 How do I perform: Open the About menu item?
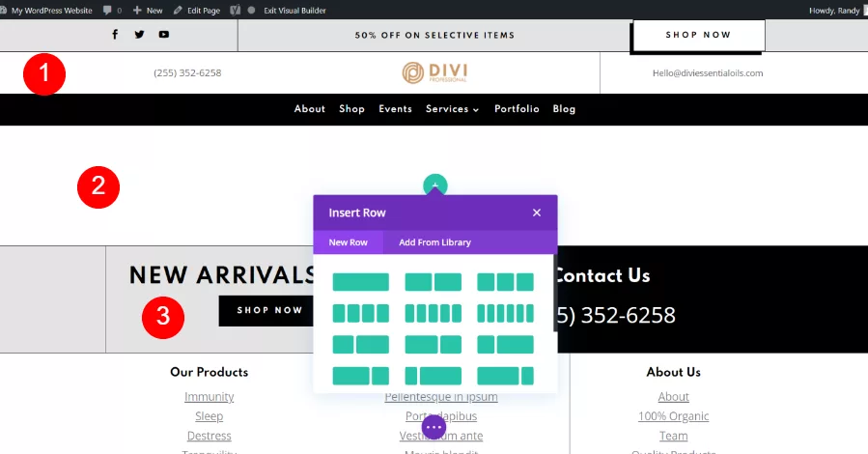(309, 109)
